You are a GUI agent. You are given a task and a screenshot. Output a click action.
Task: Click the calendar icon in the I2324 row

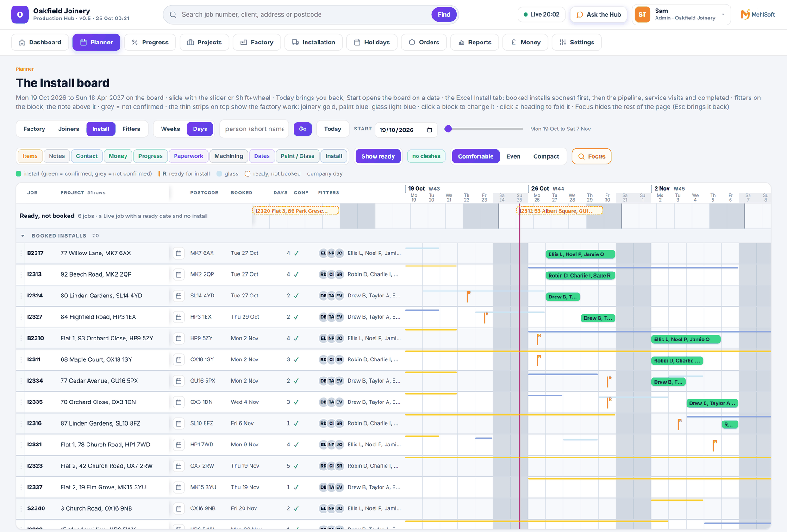coord(179,296)
